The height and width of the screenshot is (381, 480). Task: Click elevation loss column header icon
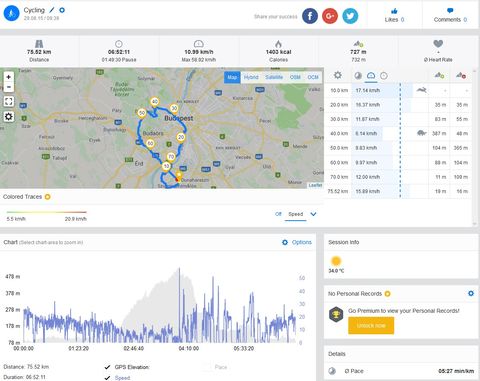[x=461, y=76]
